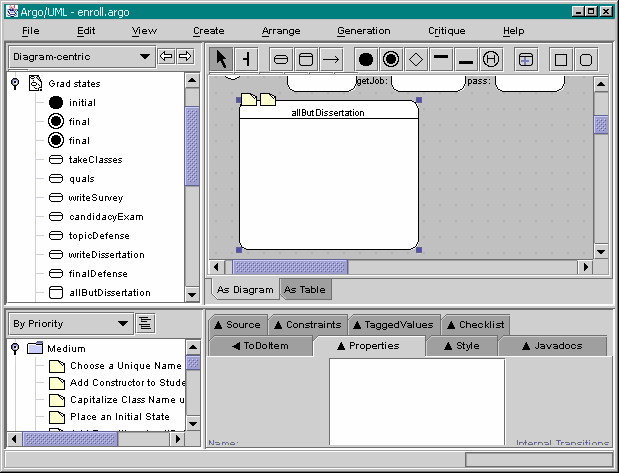619x473 pixels.
Task: Open the Checklist tab
Action: [476, 325]
